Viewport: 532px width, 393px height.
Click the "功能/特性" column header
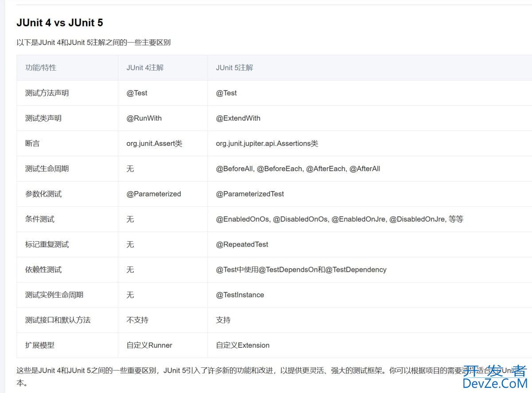pyautogui.click(x=41, y=68)
